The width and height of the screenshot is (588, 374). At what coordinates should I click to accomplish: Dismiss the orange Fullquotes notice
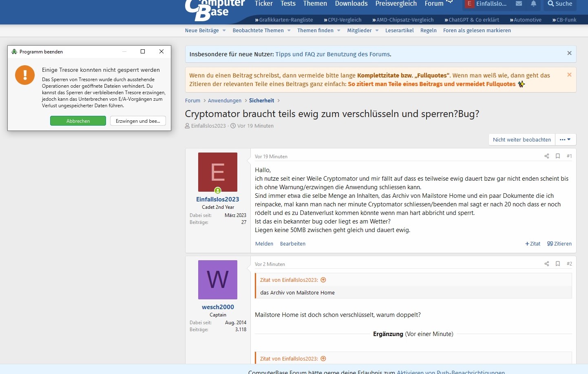569,75
